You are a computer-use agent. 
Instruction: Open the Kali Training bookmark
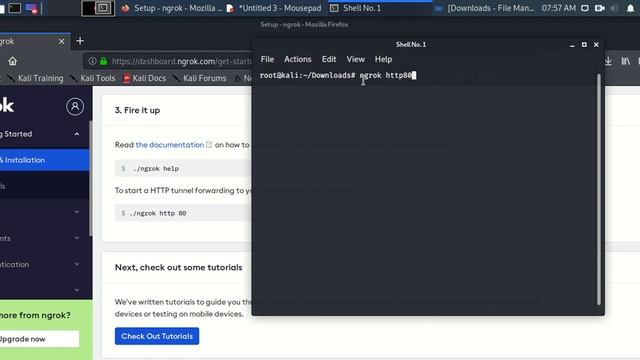pyautogui.click(x=36, y=78)
